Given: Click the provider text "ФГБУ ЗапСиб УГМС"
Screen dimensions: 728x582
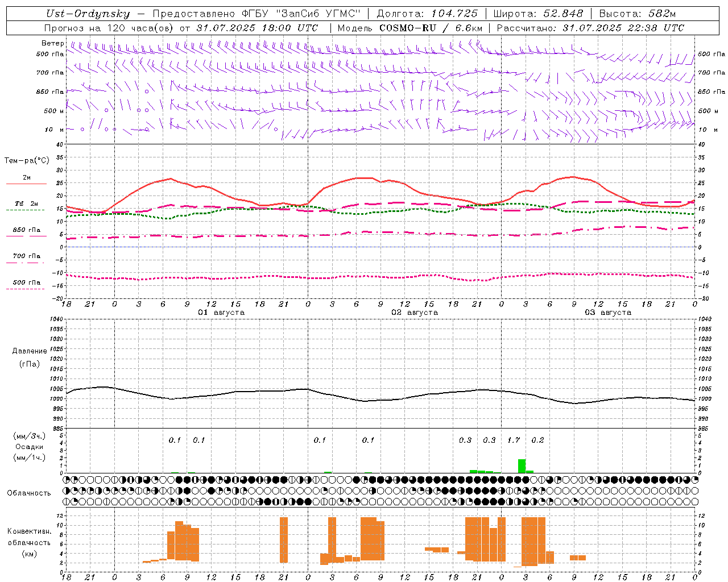Looking at the screenshot, I should [x=300, y=14].
